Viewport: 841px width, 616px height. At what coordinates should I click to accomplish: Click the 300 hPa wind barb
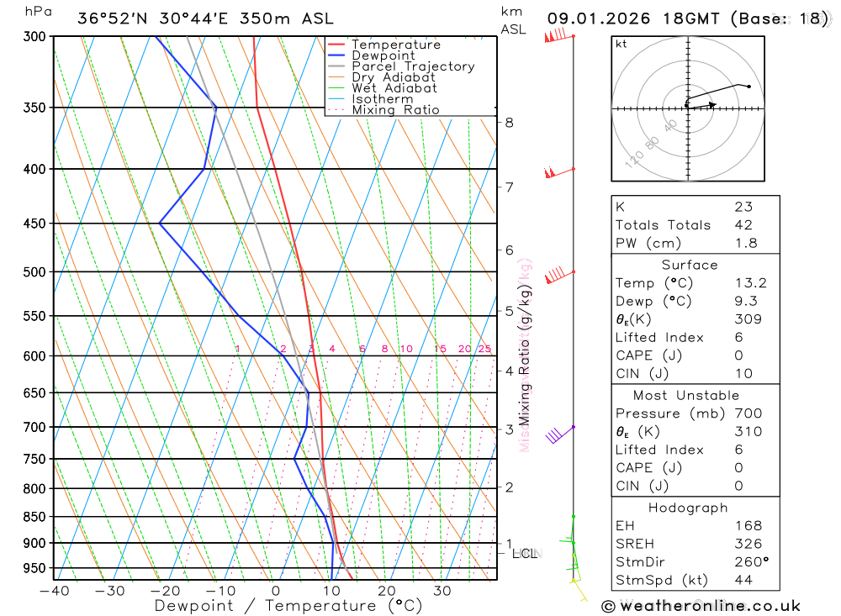[x=559, y=36]
